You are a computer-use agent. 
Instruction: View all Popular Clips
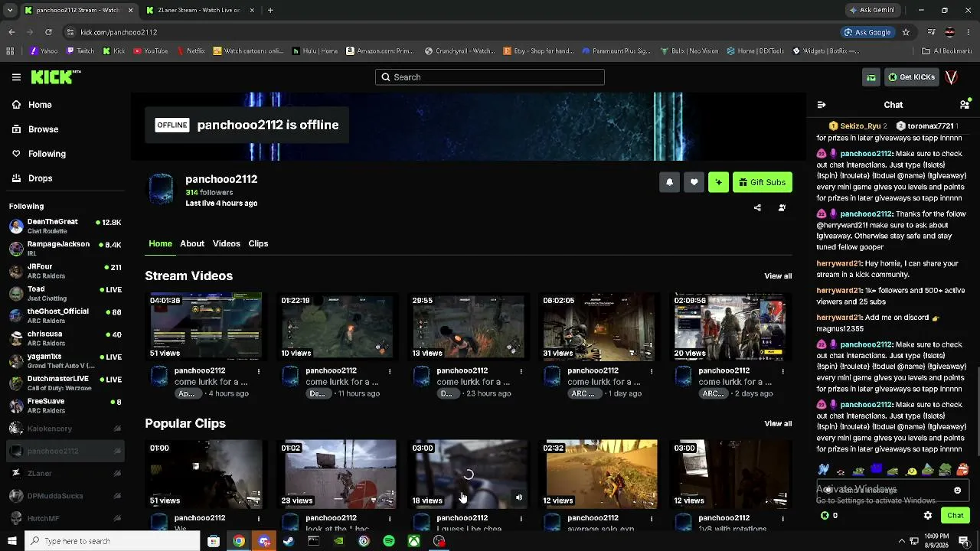[x=778, y=424]
